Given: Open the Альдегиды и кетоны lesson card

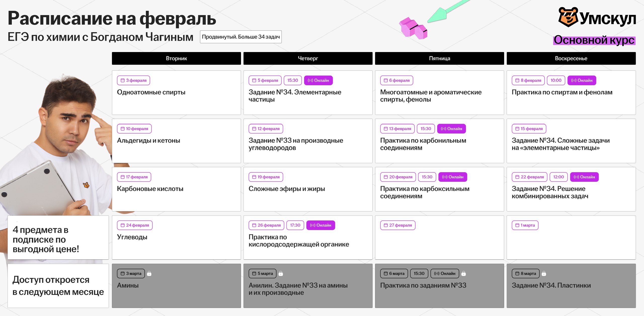Looking at the screenshot, I should point(176,141).
